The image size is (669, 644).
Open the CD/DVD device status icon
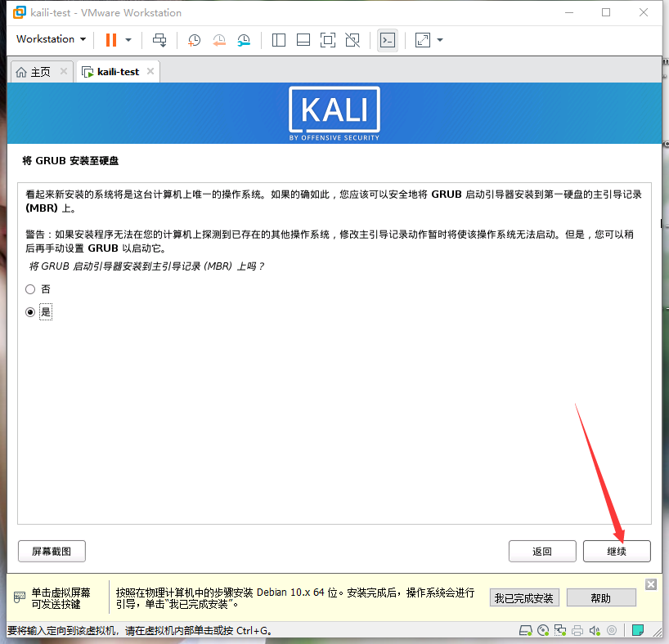point(544,630)
